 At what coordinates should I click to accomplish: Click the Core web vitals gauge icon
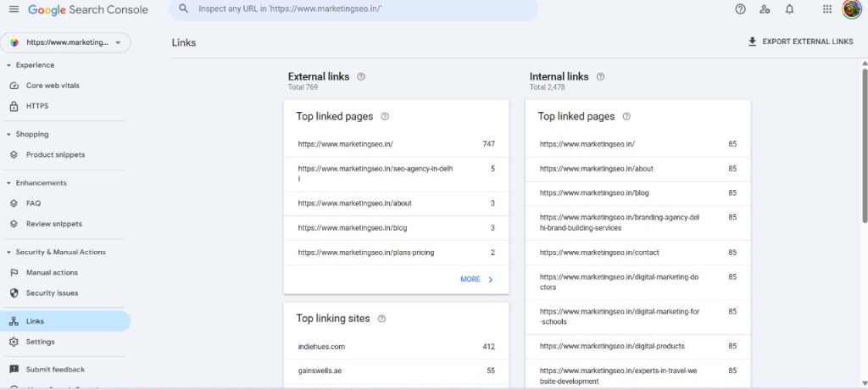14,86
